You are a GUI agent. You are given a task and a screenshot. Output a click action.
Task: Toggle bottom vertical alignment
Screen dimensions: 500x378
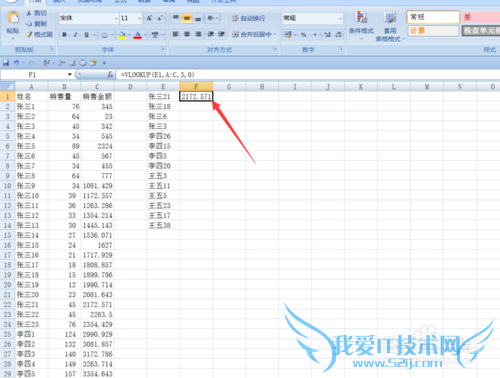[x=198, y=18]
